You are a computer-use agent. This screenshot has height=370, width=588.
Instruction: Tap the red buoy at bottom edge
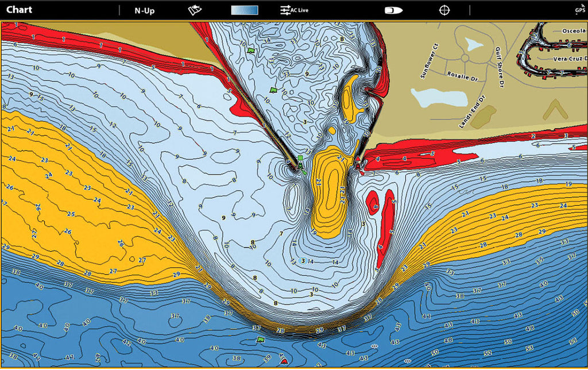point(284,361)
